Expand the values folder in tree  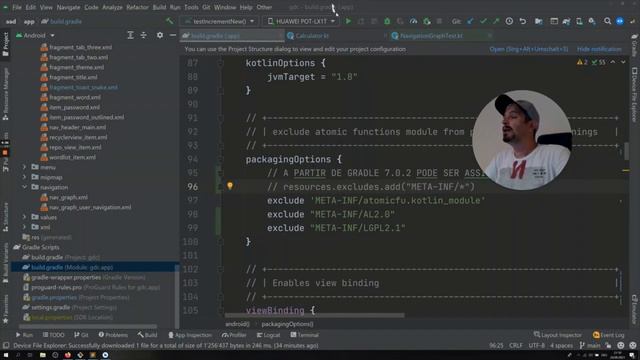[x=24, y=217]
